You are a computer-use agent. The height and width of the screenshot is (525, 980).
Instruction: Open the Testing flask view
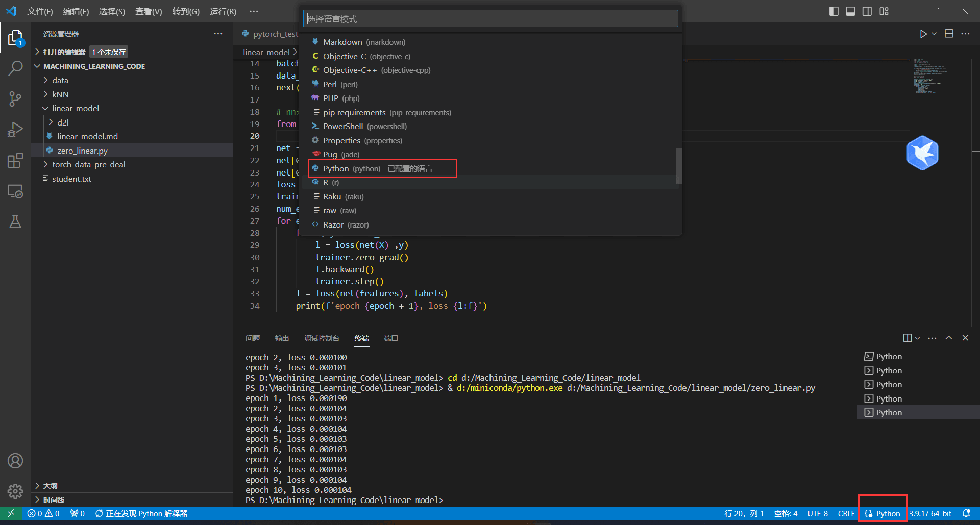(15, 221)
